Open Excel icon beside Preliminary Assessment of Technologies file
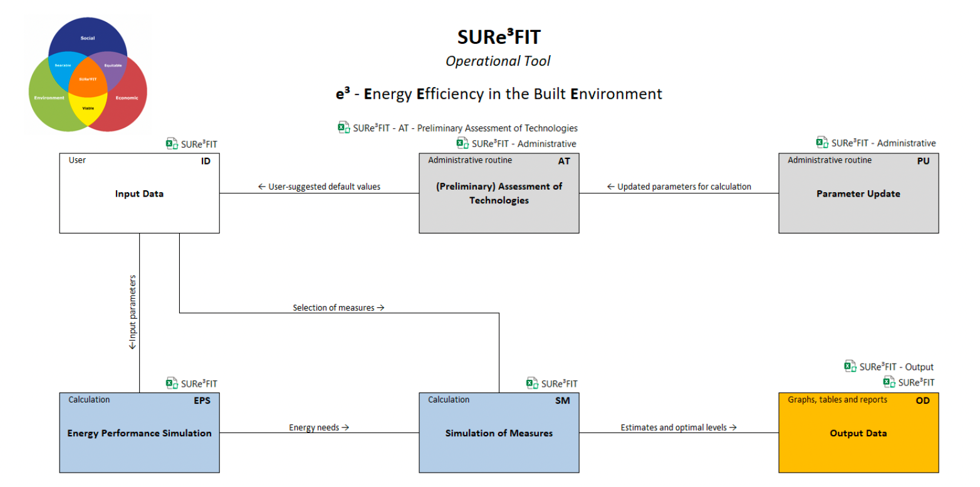 point(343,128)
